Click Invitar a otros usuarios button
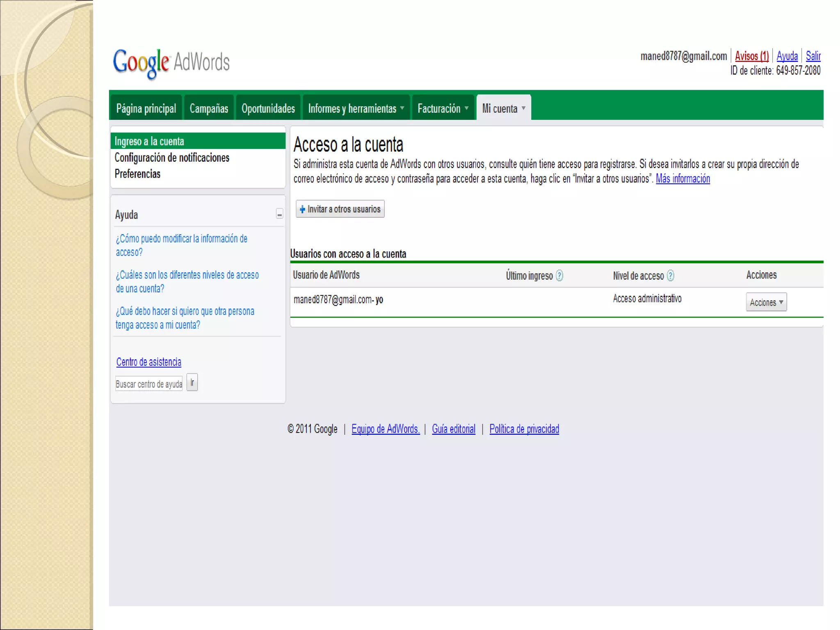This screenshot has width=840, height=630. point(340,209)
